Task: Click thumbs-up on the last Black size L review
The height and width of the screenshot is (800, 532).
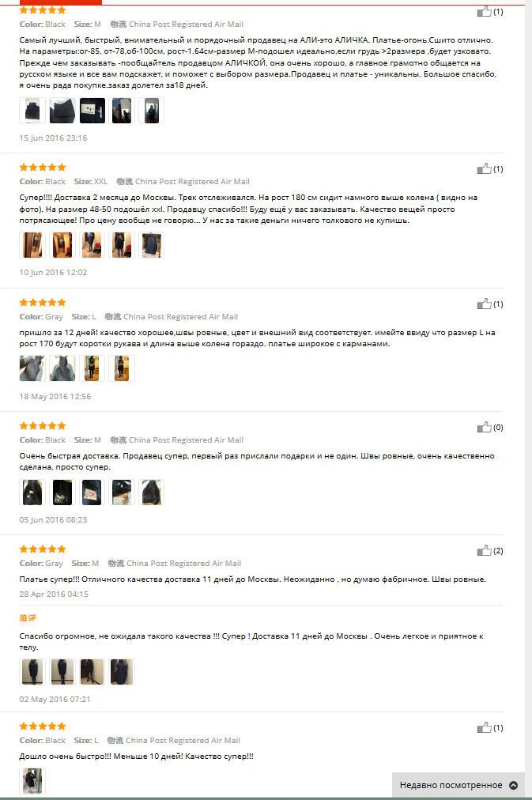Action: (x=484, y=727)
